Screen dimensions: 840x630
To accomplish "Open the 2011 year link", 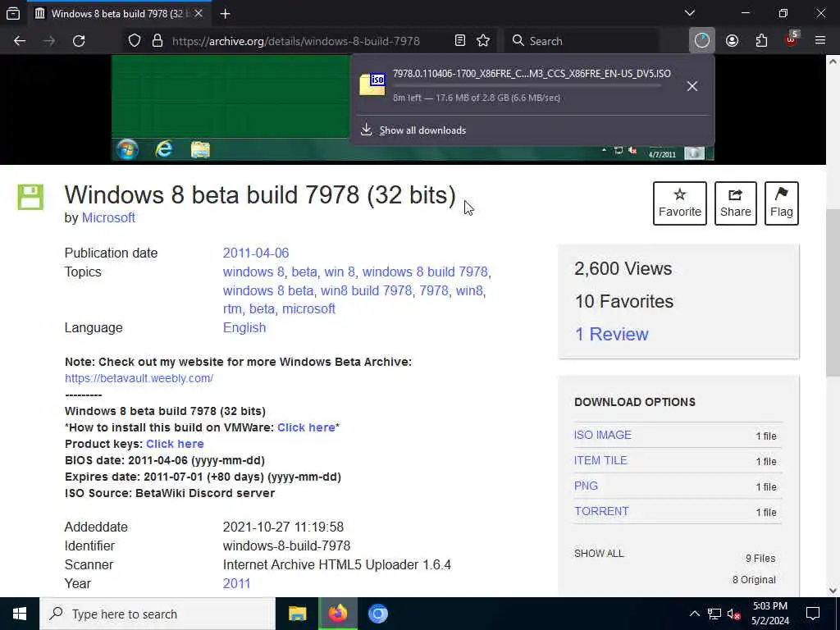I will click(x=236, y=584).
